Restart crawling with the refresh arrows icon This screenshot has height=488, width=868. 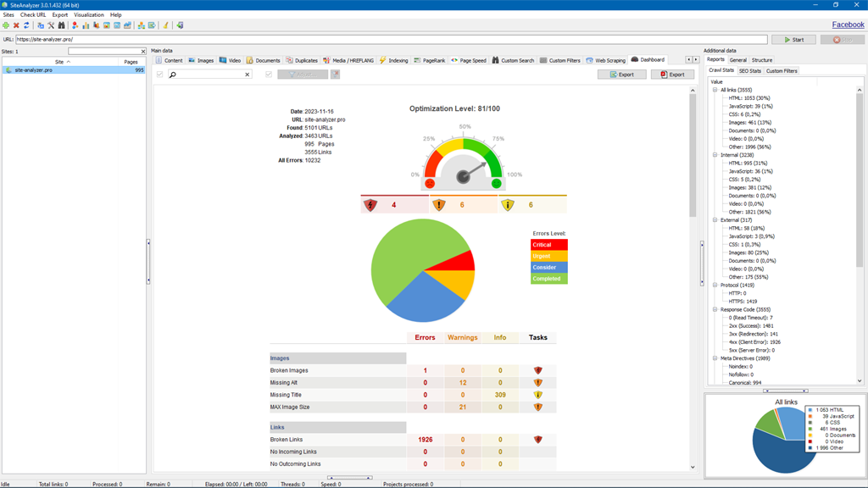pyautogui.click(x=26, y=25)
